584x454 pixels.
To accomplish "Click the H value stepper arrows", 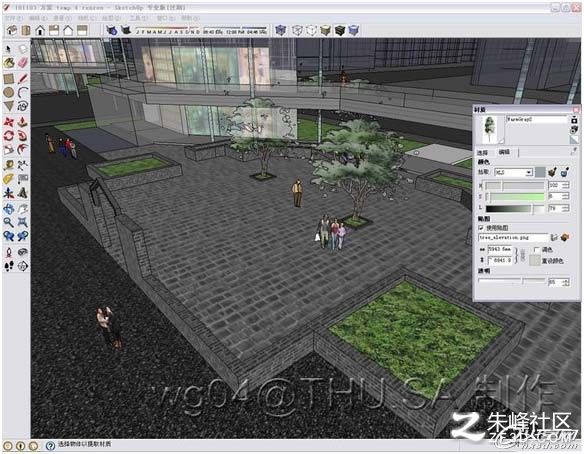I will pyautogui.click(x=566, y=185).
